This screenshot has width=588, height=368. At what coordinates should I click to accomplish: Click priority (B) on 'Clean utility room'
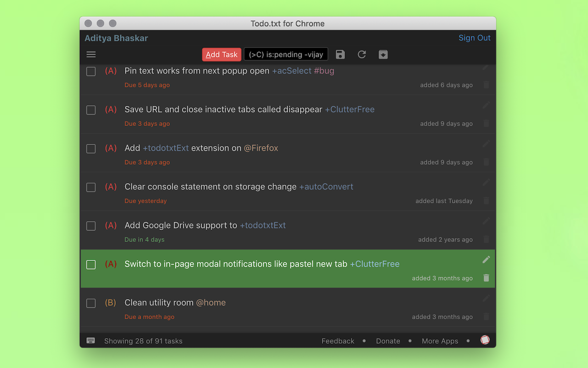coord(110,303)
